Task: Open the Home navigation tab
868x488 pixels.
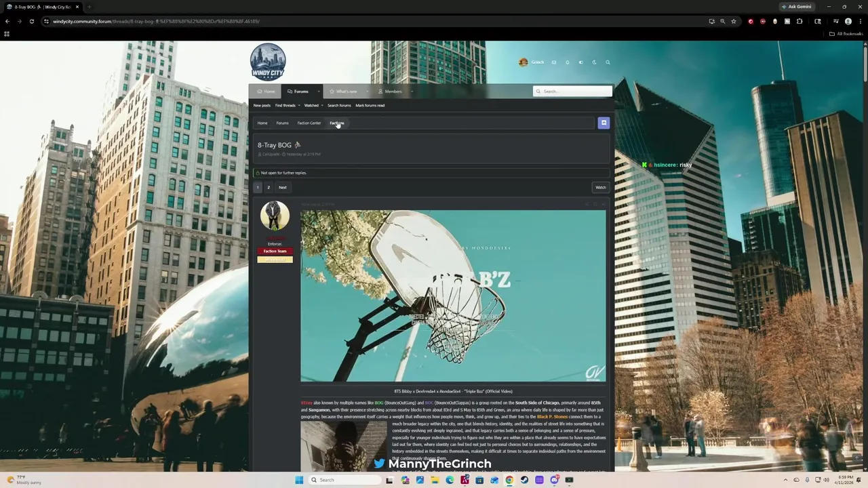Action: [266, 91]
